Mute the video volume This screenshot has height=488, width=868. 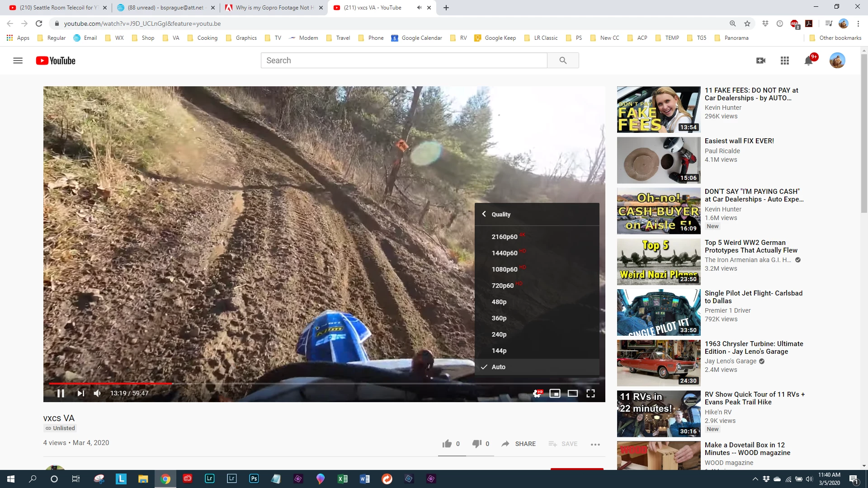97,393
